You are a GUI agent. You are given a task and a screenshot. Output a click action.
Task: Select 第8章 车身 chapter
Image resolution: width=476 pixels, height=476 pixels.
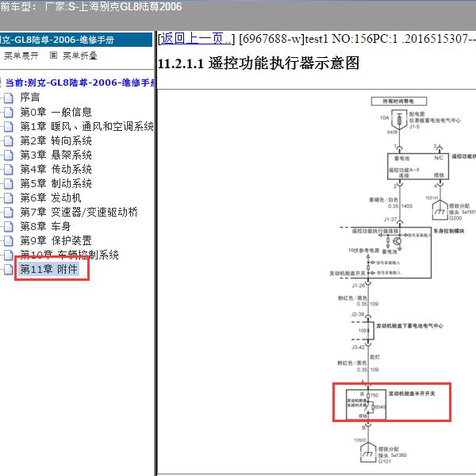[45, 226]
